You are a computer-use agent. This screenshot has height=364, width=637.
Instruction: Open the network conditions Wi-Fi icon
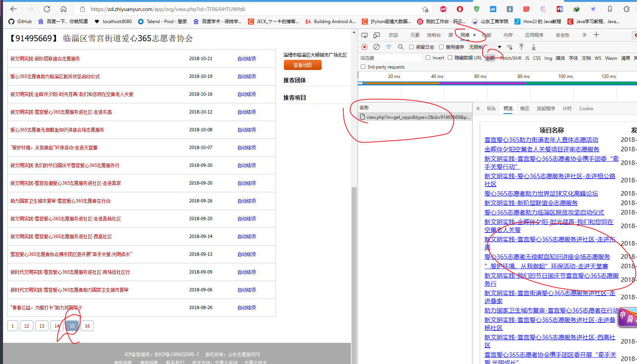click(x=509, y=47)
